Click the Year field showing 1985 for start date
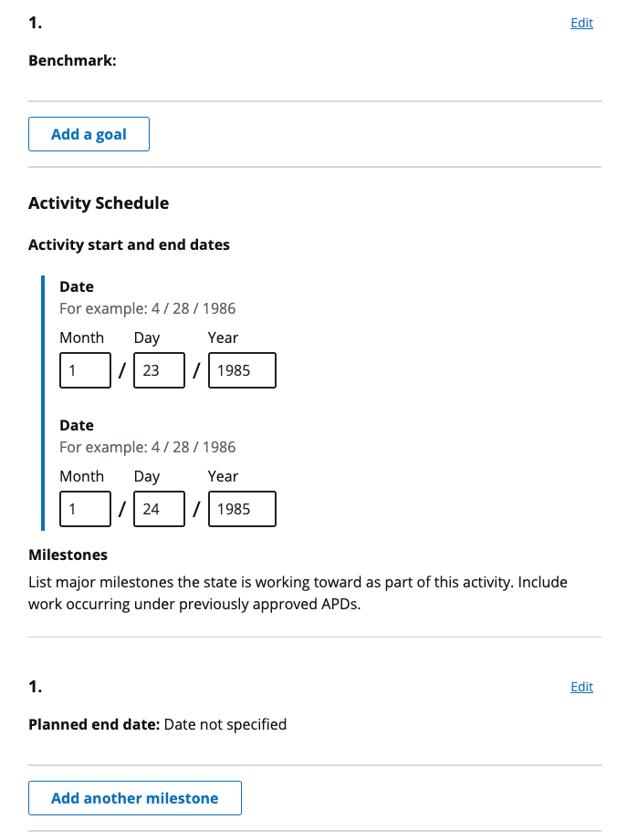The image size is (638, 840). click(242, 370)
